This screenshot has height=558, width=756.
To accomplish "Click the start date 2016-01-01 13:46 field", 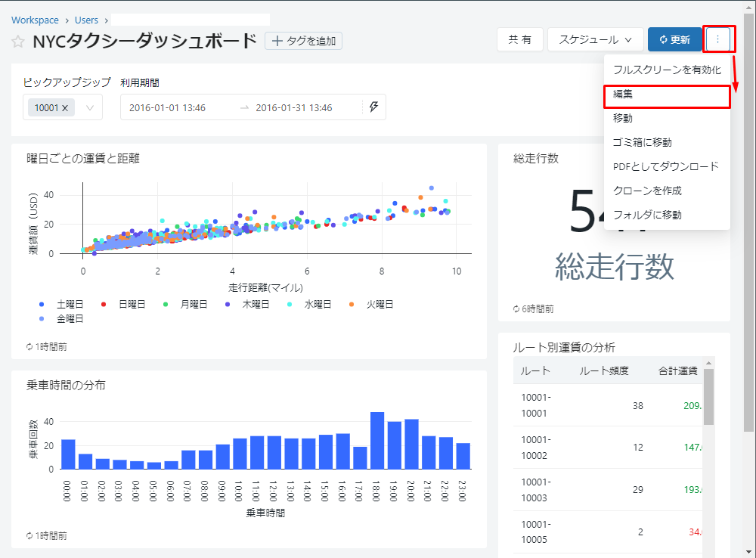I will (x=168, y=108).
